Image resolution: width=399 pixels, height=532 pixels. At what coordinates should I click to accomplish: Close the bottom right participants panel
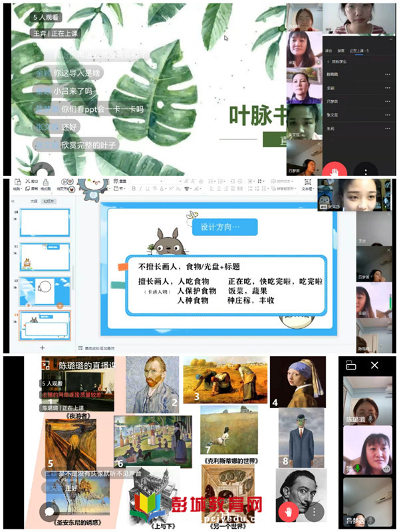pyautogui.click(x=374, y=365)
